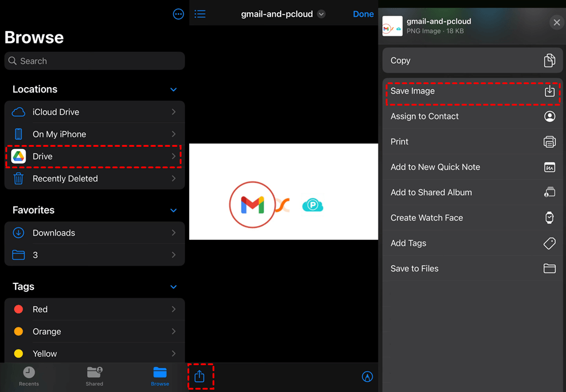Choose Create Watch Face
This screenshot has height=392, width=566.
tap(472, 218)
